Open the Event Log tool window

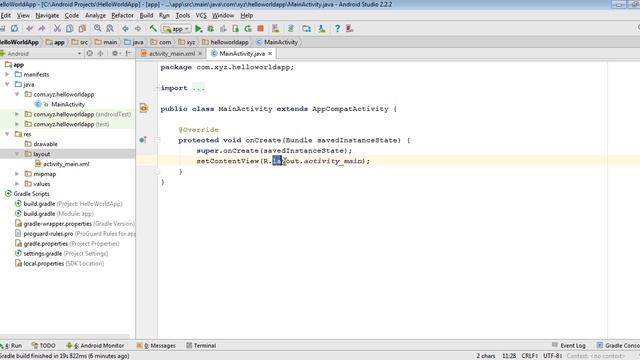[569, 345]
